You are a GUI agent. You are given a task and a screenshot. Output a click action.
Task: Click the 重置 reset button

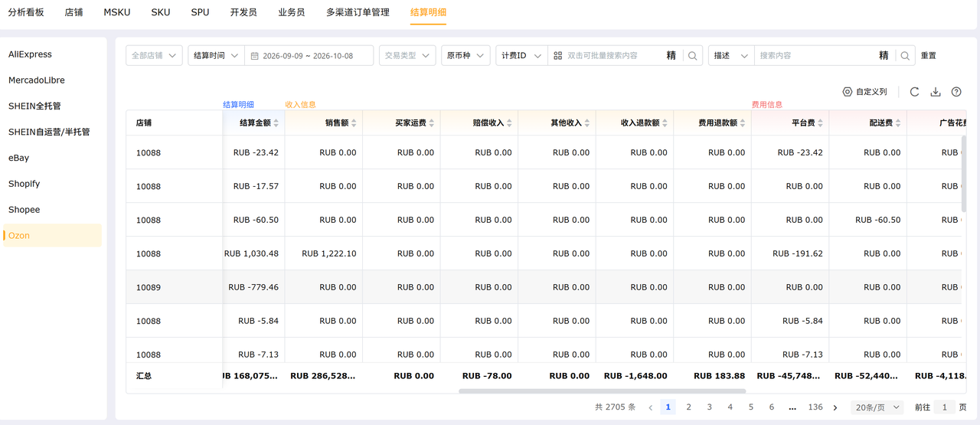pyautogui.click(x=928, y=56)
